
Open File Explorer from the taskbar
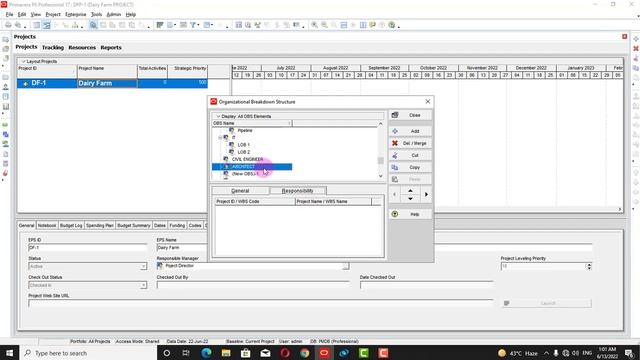pos(226,353)
